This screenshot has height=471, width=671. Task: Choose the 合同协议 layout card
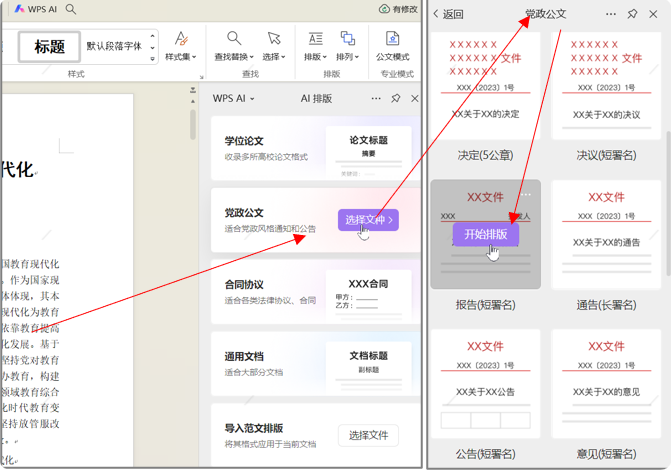(x=315, y=292)
